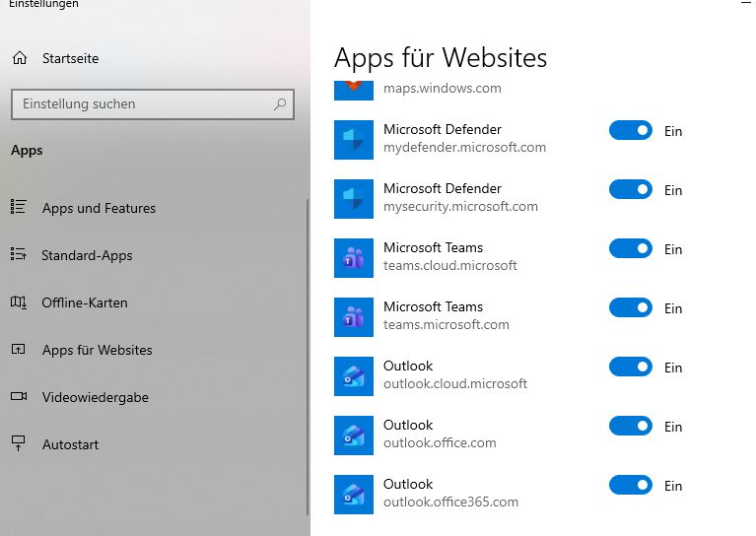
Task: Go to Startseite
Action: click(x=70, y=58)
